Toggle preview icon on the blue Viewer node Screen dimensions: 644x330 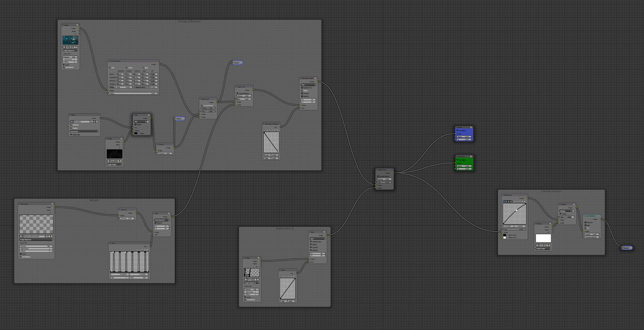pos(471,127)
